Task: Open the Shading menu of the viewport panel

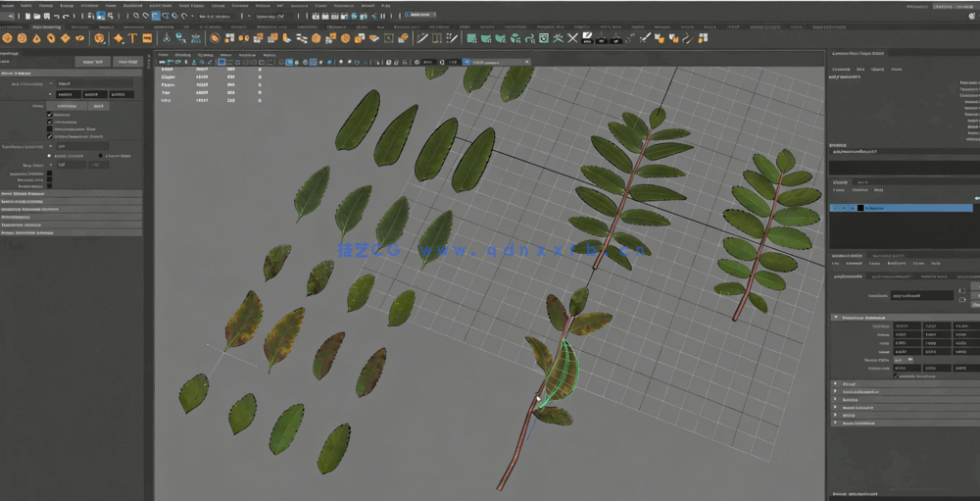Action: tap(183, 54)
